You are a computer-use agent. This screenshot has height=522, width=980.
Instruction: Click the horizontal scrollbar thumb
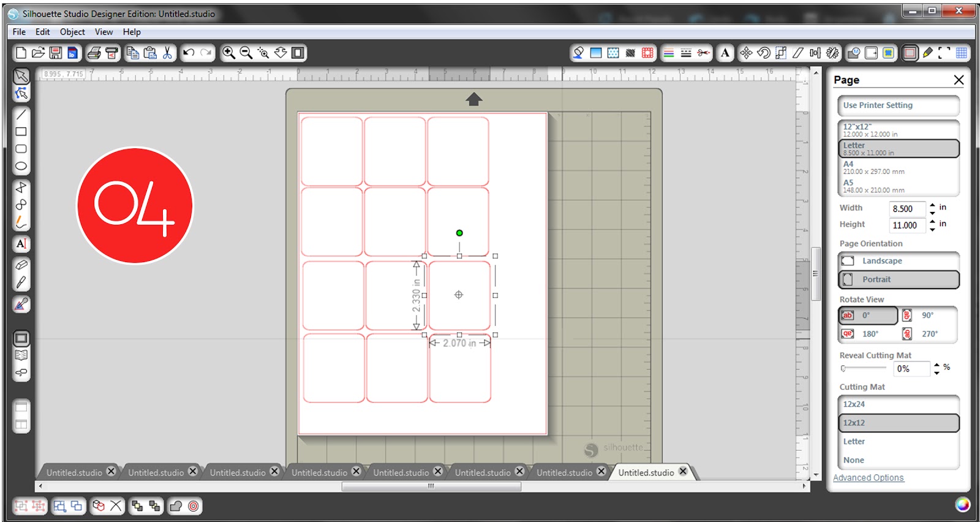coord(431,486)
